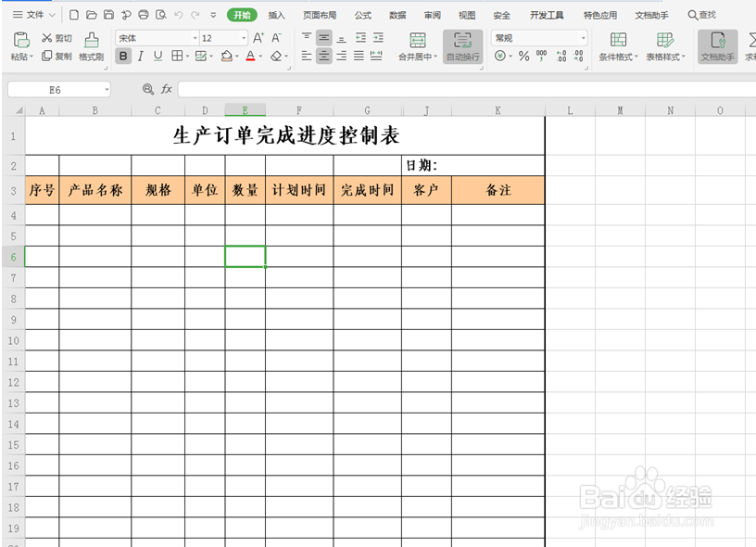The height and width of the screenshot is (547, 756).
Task: Click the eraser clear-formatting icon
Action: click(x=276, y=57)
